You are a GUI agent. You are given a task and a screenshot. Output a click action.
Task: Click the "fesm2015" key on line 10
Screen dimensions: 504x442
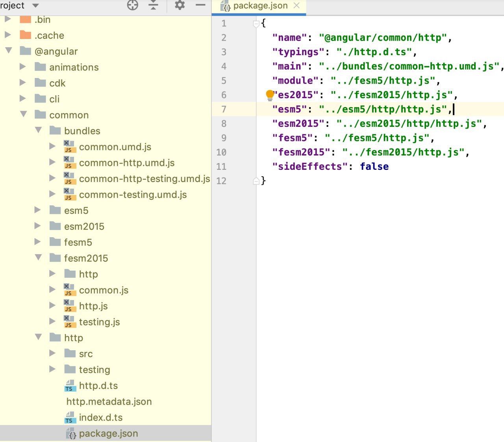(301, 152)
